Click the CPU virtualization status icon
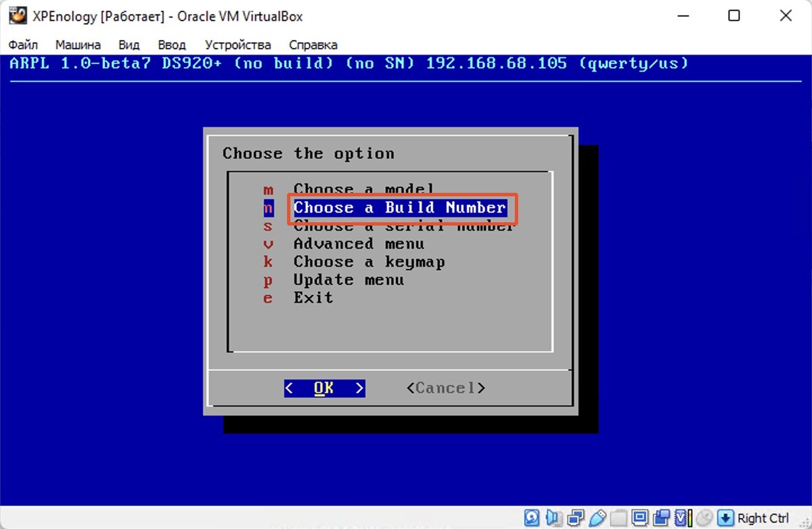 (683, 518)
